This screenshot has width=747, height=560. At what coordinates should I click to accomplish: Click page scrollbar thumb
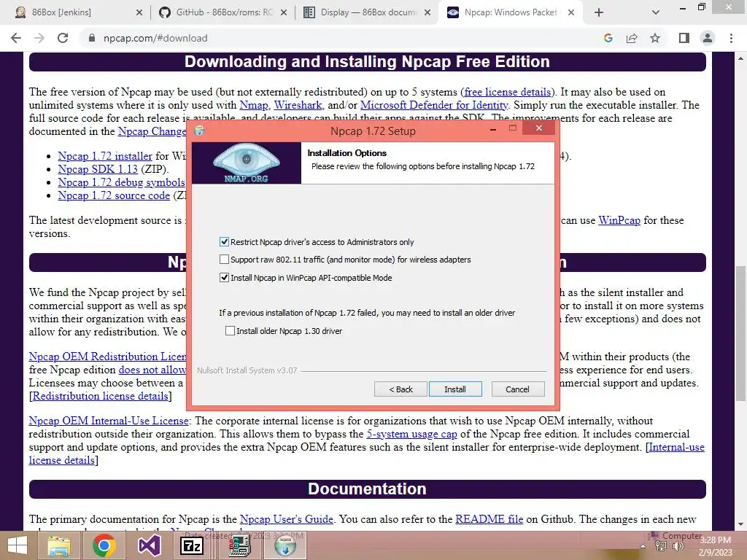tap(740, 333)
